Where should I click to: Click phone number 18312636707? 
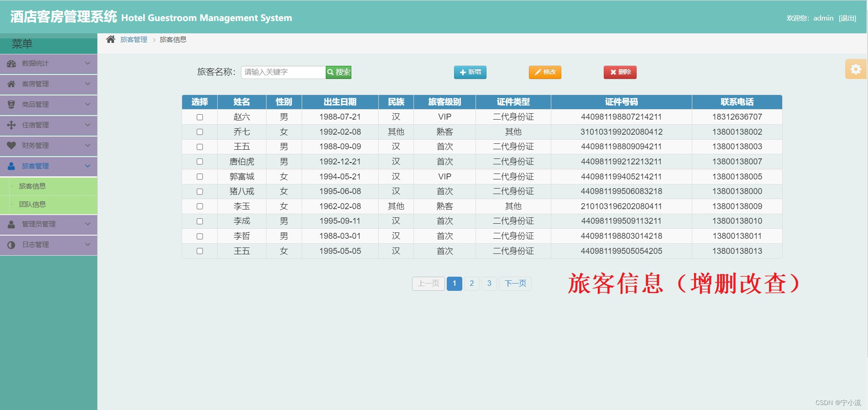coord(737,117)
